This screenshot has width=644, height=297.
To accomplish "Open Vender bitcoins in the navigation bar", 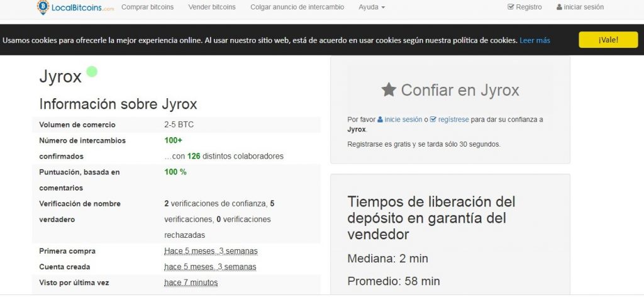I will coord(212,7).
